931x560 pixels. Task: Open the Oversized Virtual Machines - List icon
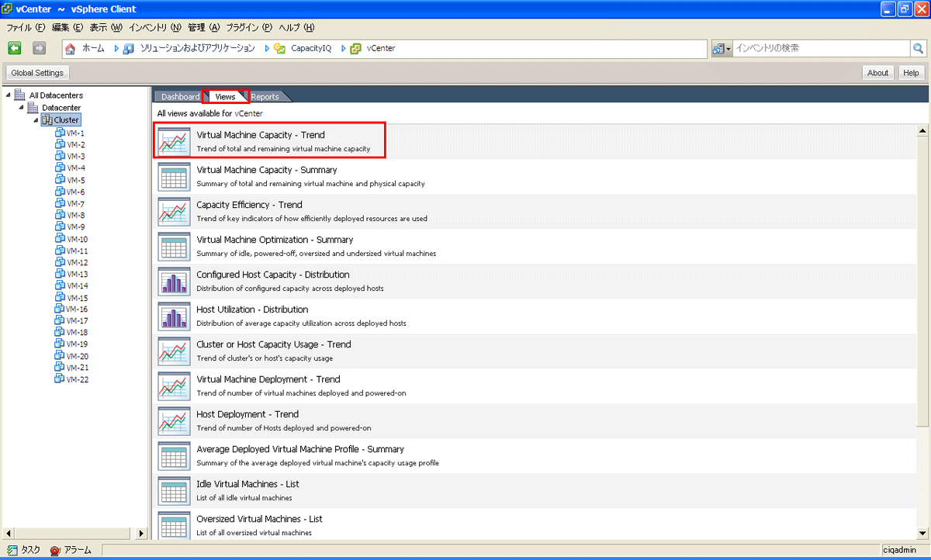[x=174, y=524]
